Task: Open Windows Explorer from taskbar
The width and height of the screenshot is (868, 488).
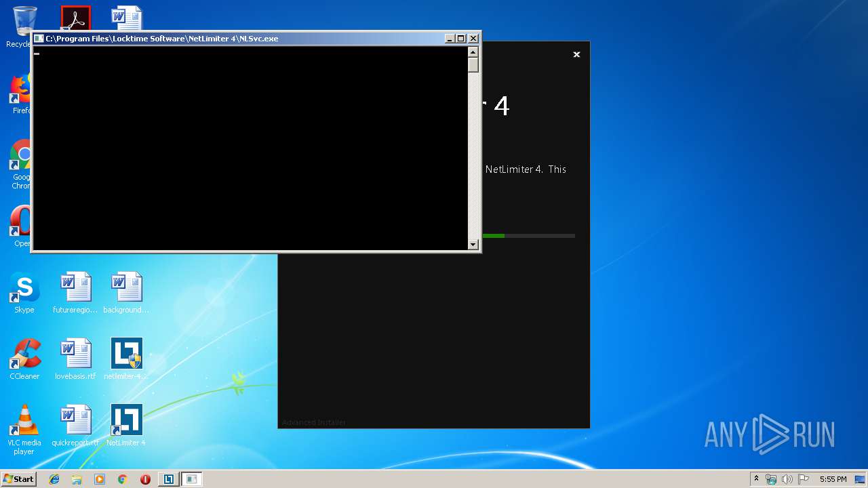Action: click(77, 479)
